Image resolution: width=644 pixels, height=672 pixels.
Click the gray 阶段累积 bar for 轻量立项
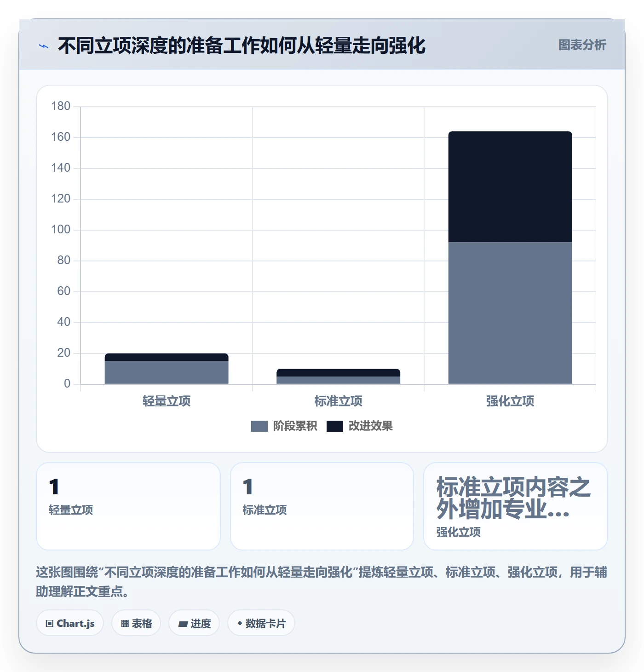click(x=167, y=372)
